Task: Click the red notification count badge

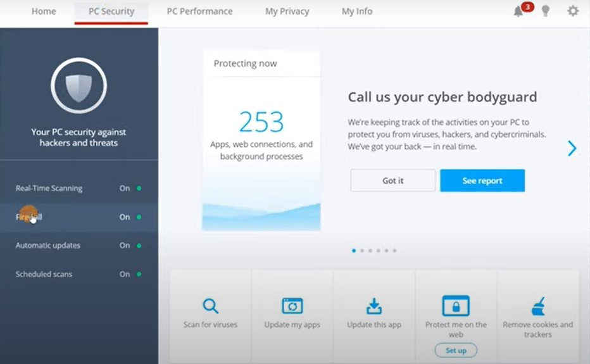Action: 527,7
